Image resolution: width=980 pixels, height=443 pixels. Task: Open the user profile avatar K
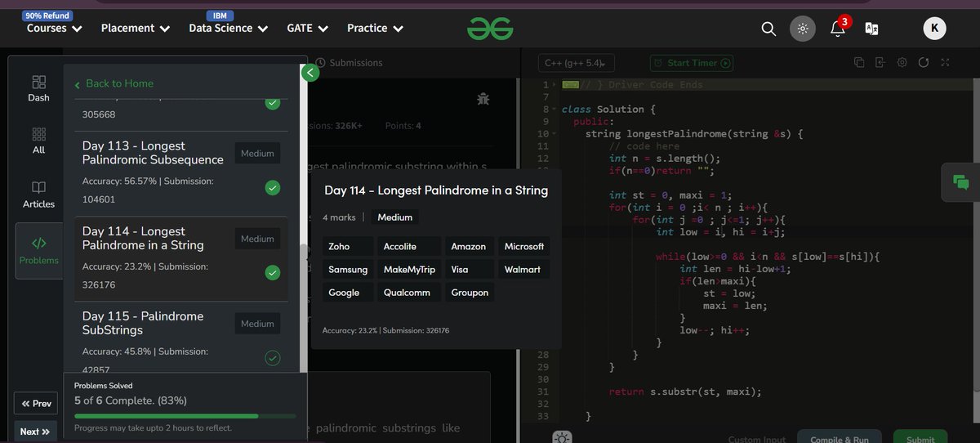tap(935, 29)
